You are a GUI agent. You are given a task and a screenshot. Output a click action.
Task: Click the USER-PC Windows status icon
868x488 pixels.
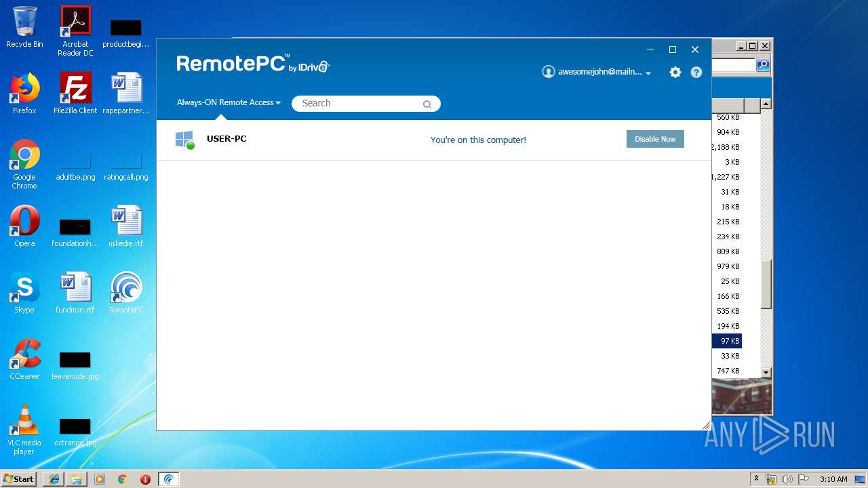tap(184, 140)
